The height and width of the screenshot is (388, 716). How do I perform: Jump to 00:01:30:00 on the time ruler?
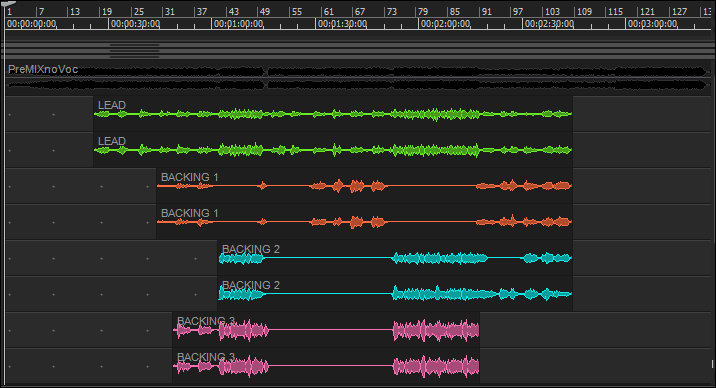click(x=342, y=24)
